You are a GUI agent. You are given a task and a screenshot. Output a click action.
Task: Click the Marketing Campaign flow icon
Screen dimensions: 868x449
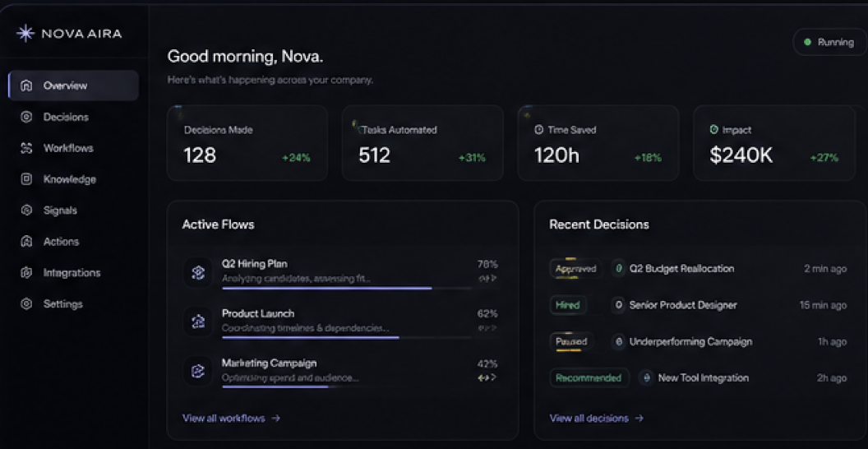(197, 371)
